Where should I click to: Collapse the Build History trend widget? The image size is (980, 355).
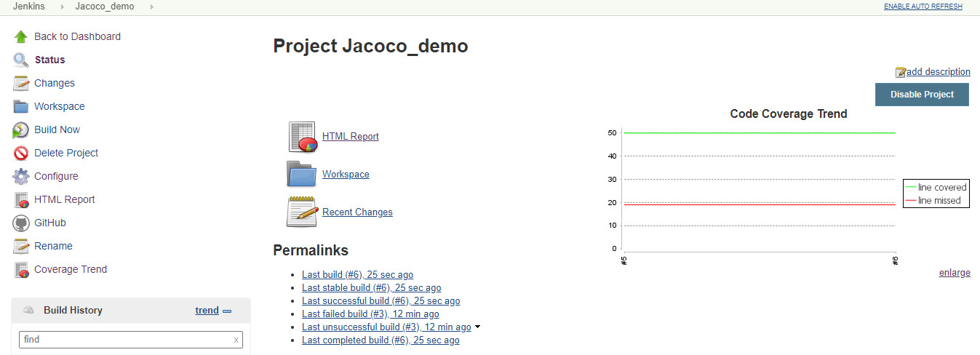(227, 311)
